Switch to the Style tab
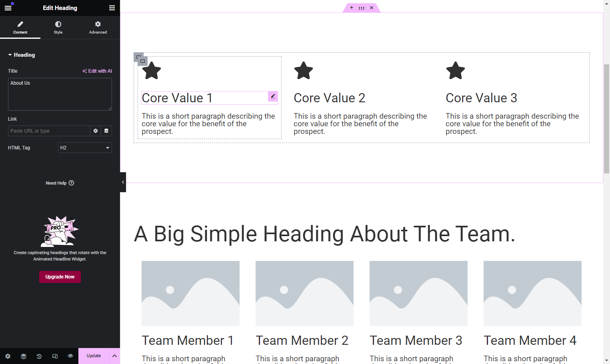 point(58,27)
